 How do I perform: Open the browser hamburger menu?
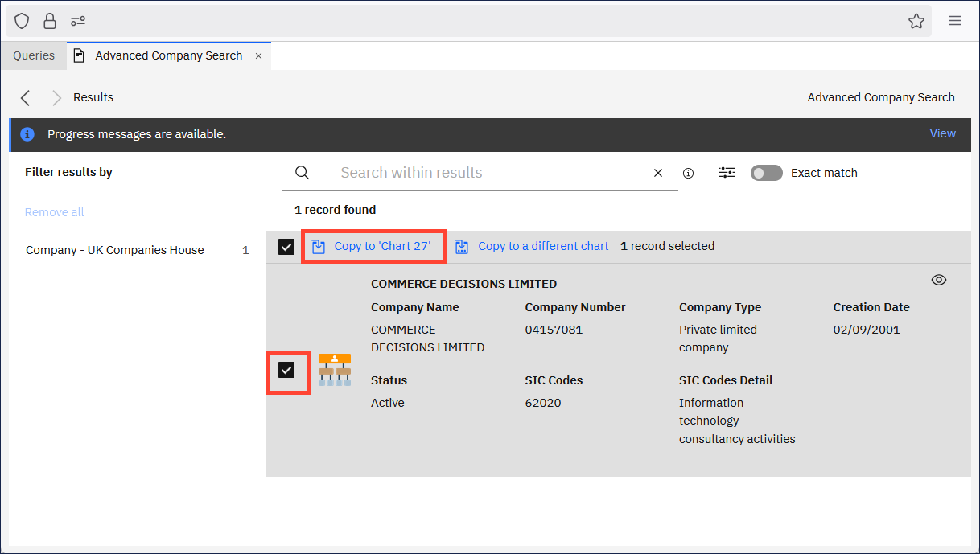955,21
